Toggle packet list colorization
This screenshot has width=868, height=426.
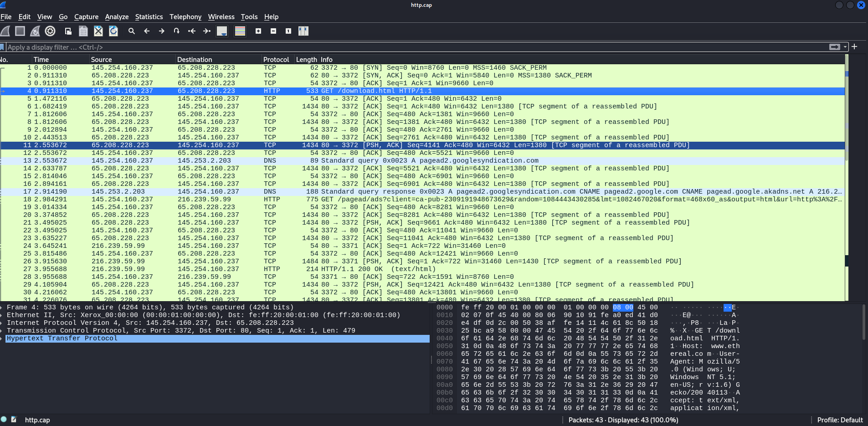(x=240, y=31)
